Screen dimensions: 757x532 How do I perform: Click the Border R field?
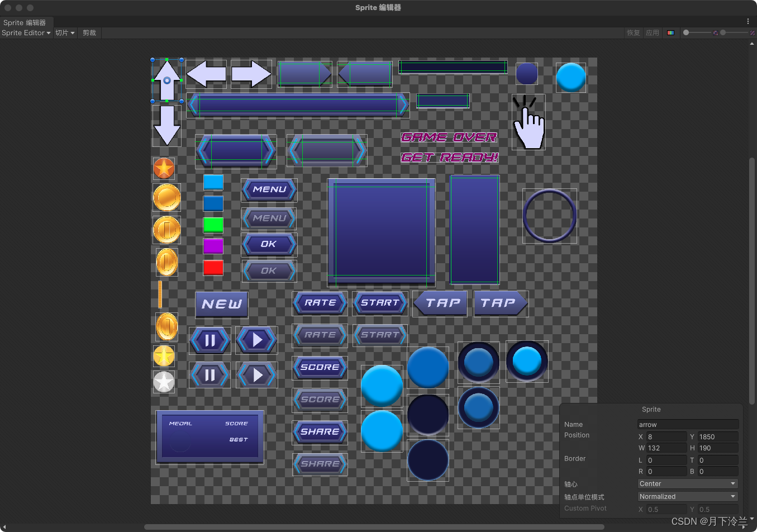tap(666, 472)
